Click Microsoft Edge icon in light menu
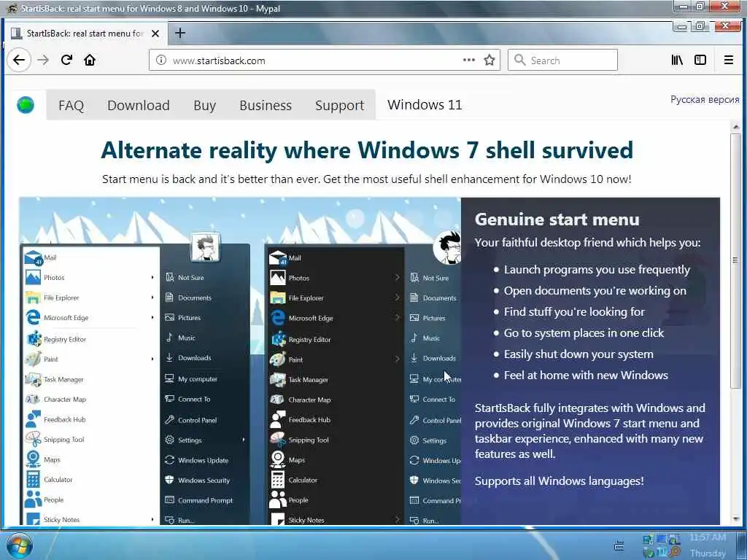Image resolution: width=747 pixels, height=560 pixels. [x=33, y=317]
